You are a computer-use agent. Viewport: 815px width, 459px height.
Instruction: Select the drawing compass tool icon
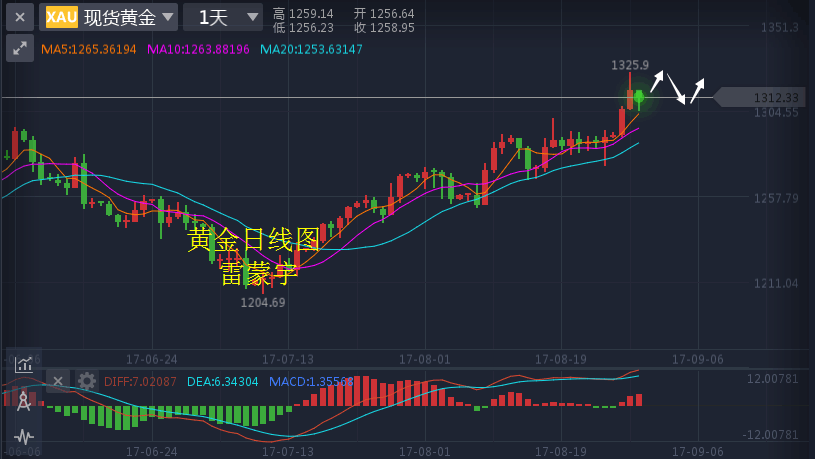23,401
